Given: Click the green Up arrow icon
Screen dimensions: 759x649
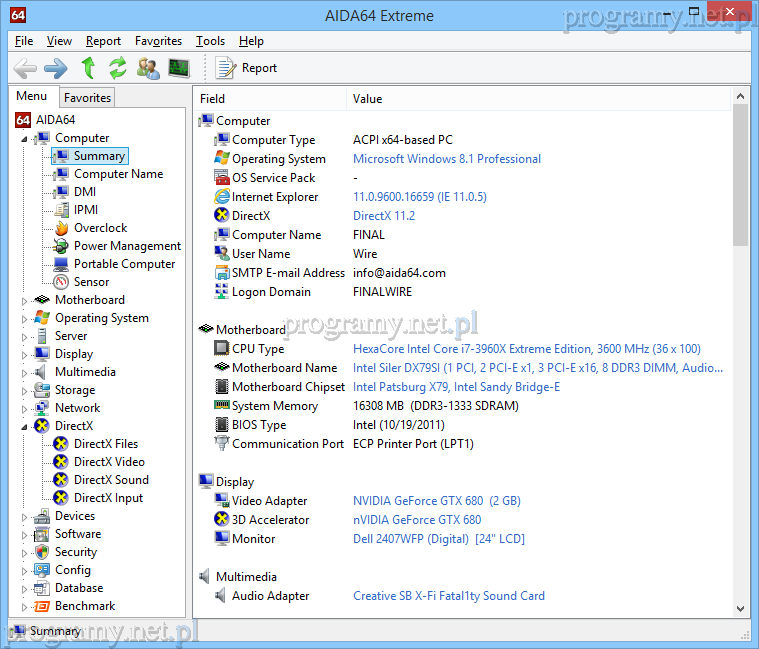Looking at the screenshot, I should point(88,68).
